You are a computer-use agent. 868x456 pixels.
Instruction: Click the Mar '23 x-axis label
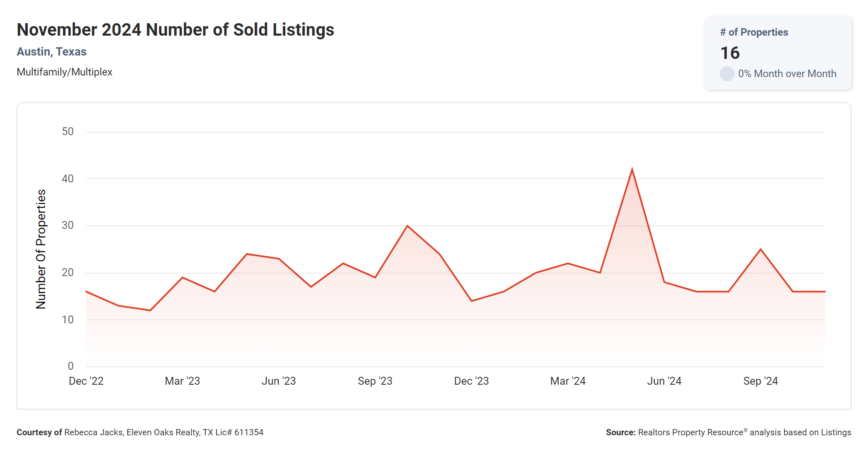[182, 381]
